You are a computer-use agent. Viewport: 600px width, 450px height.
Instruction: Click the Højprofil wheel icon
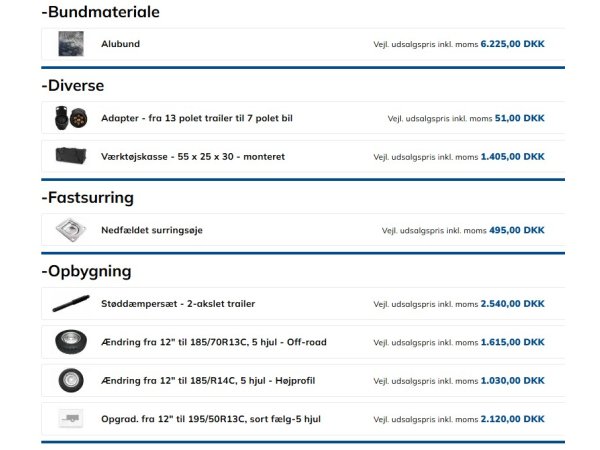[x=70, y=381]
